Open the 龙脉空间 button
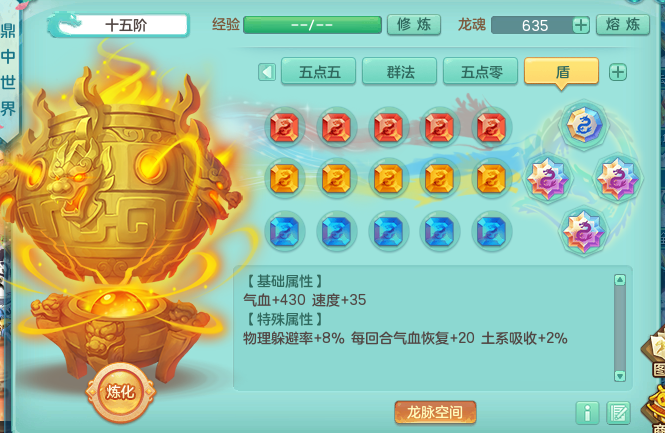This screenshot has height=433, width=665. [435, 412]
